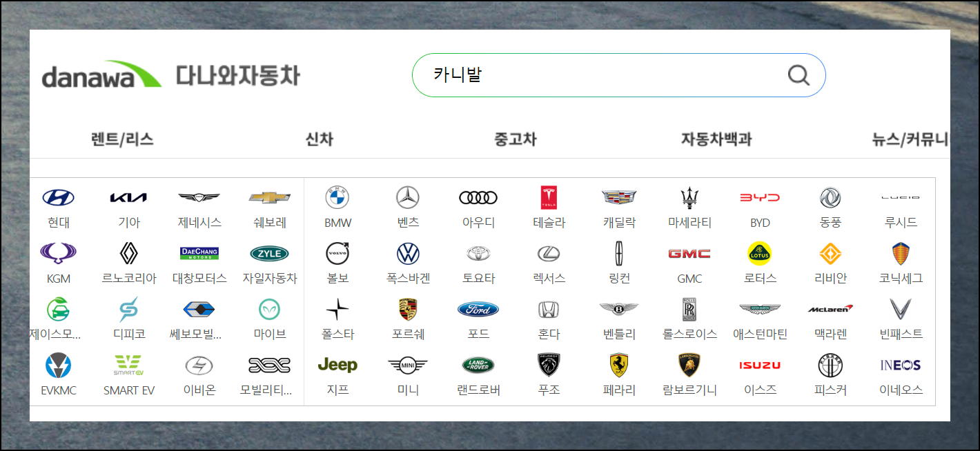The width and height of the screenshot is (980, 451).
Task: Open the 중고차 menu
Action: pos(516,139)
